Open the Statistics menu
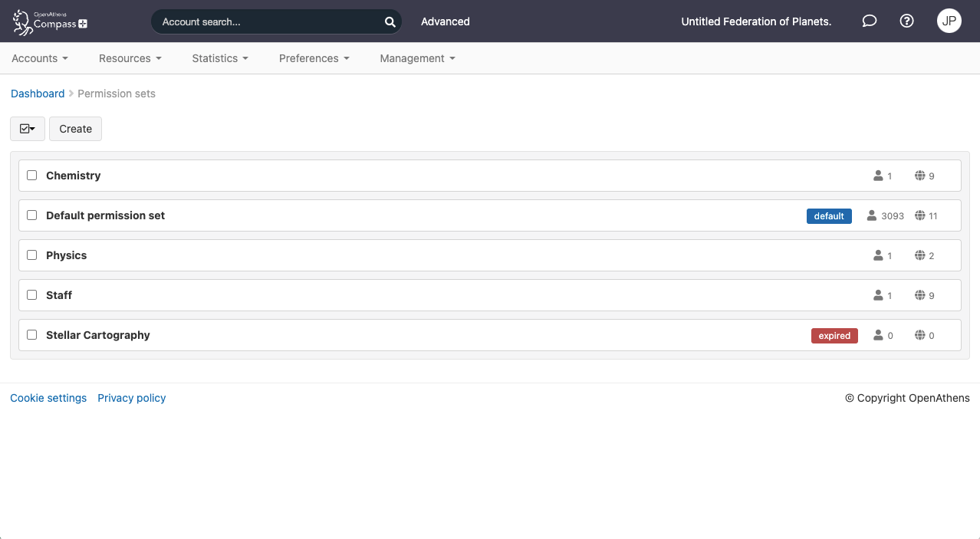Viewport: 980px width, 539px height. coord(220,58)
